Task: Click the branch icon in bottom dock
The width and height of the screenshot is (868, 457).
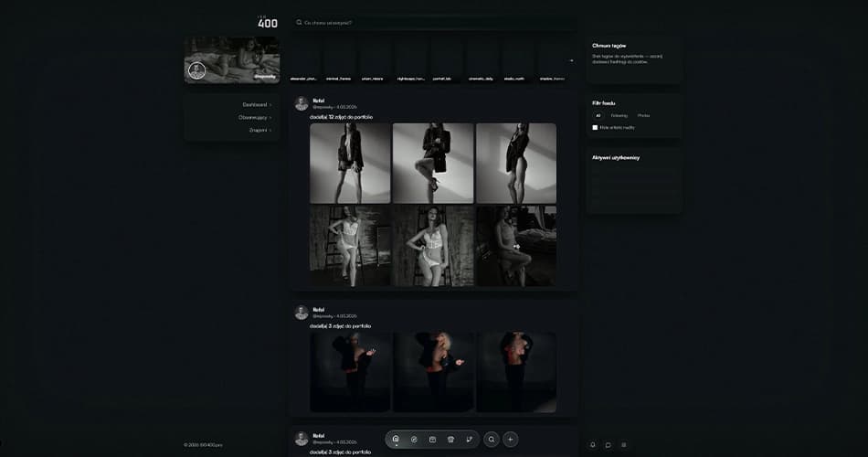Action: (x=470, y=440)
